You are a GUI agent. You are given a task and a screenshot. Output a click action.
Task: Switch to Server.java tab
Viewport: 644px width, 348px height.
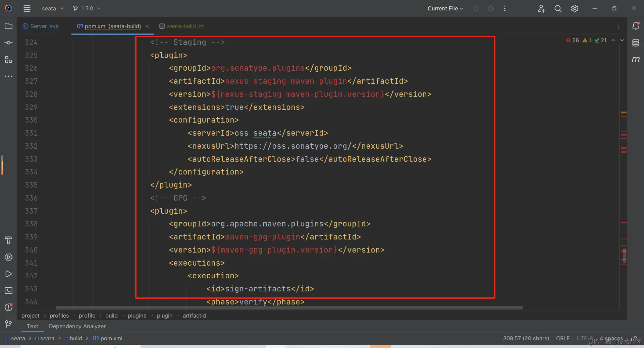click(41, 26)
